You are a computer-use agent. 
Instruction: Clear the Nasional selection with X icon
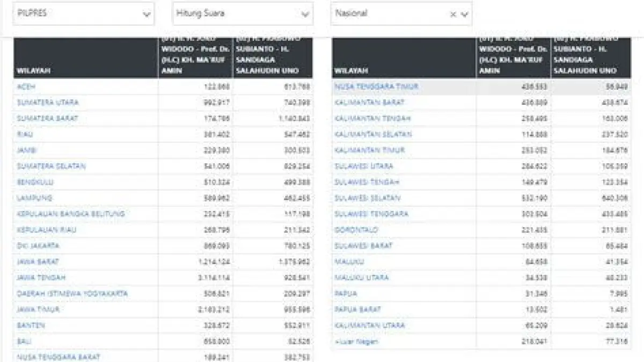tap(453, 15)
